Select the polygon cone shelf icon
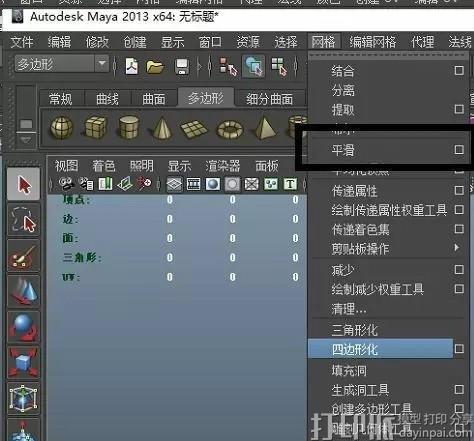Image resolution: width=474 pixels, height=441 pixels. click(x=162, y=128)
